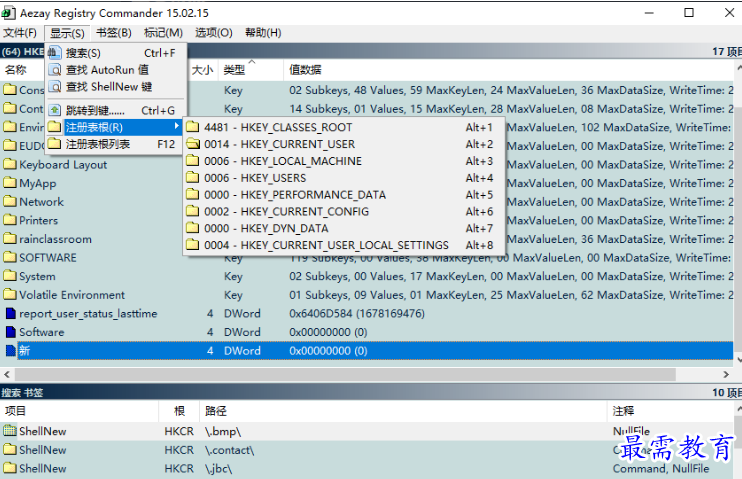Click the MyApp folder icon

[x=10, y=183]
